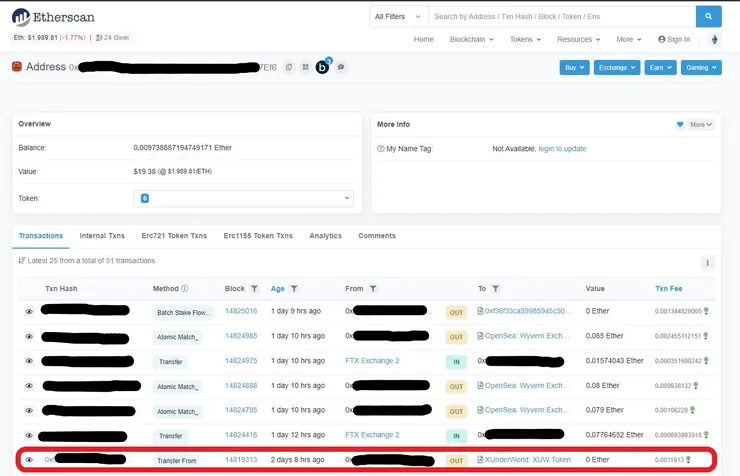Expand the More menu in navigation
This screenshot has height=476, width=740.
tap(629, 40)
